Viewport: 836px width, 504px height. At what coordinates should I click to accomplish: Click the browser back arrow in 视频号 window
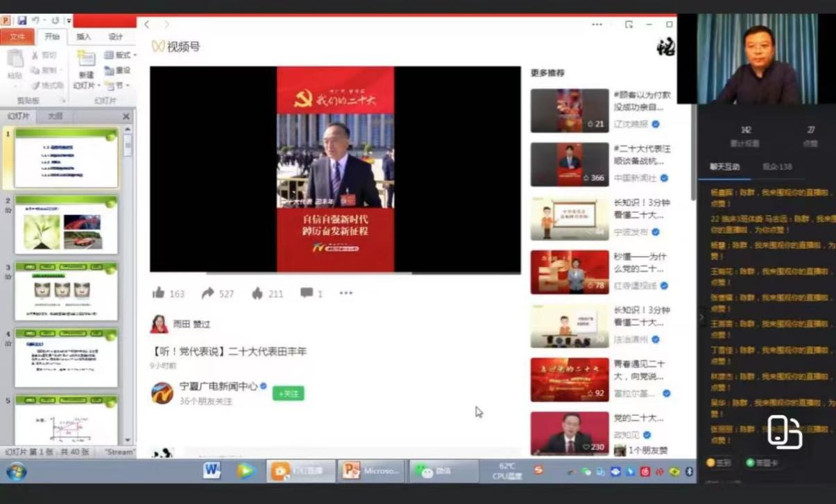coord(147,24)
